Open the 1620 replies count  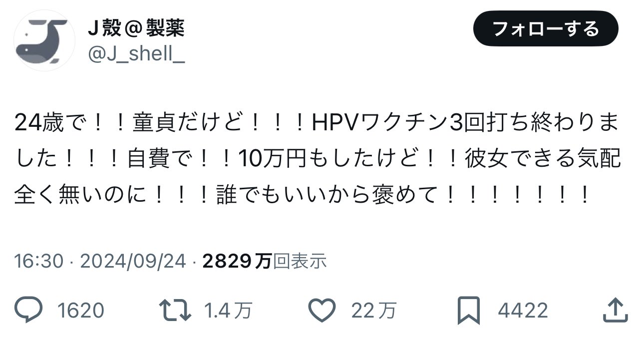(x=81, y=311)
